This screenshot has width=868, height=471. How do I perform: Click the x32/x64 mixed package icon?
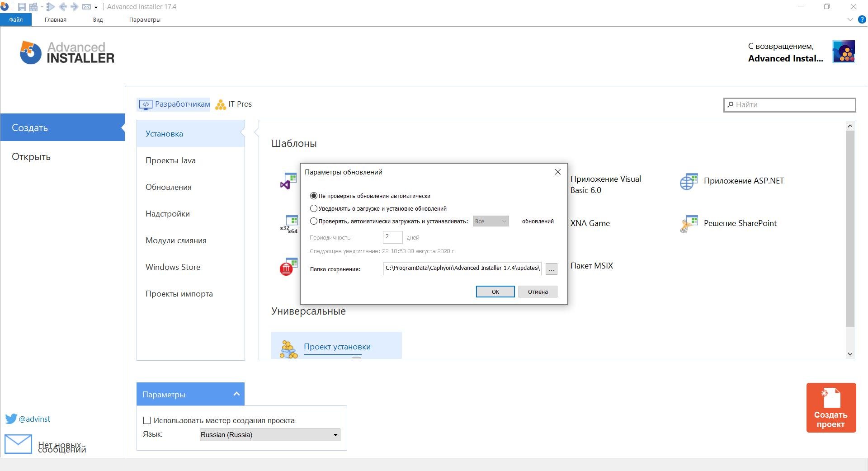(289, 224)
